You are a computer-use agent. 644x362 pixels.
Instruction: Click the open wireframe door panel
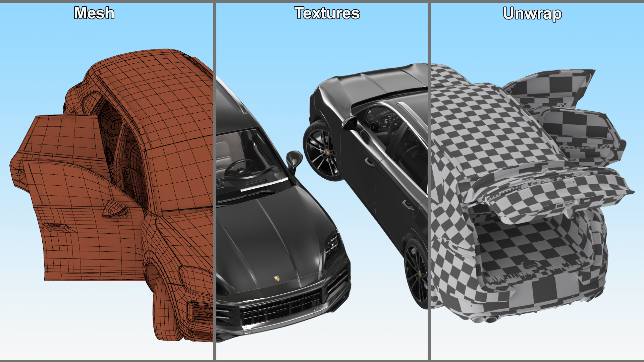tap(84, 241)
